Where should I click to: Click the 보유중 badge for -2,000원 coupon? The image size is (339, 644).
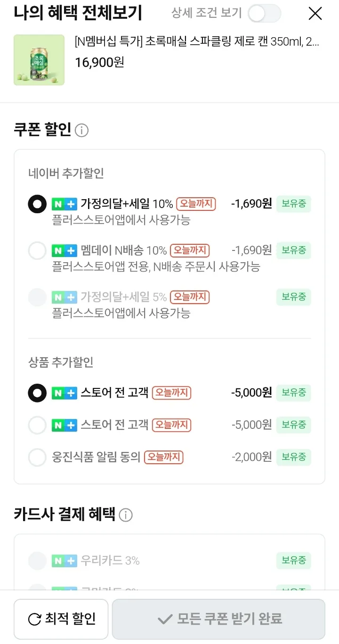tap(294, 457)
